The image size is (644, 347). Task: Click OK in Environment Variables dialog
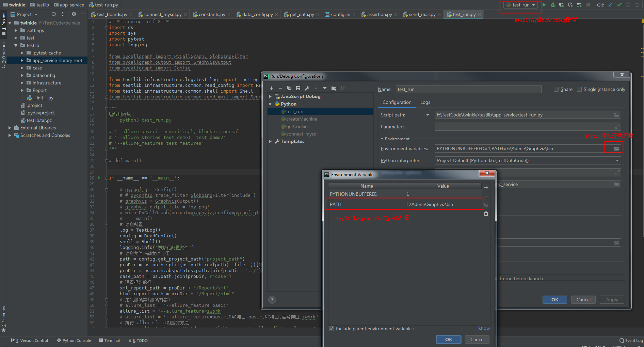point(449,340)
